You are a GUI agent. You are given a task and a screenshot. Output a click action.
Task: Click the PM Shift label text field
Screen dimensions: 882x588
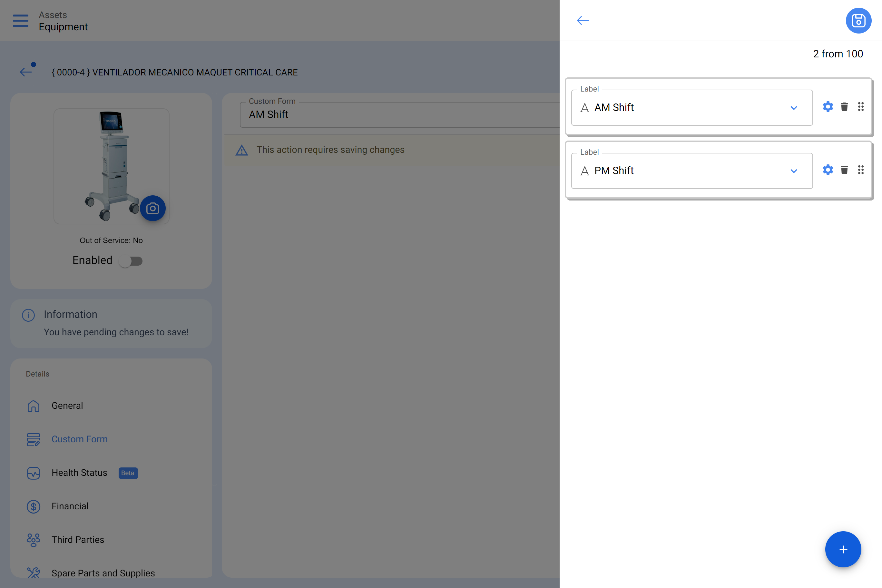pos(691,171)
